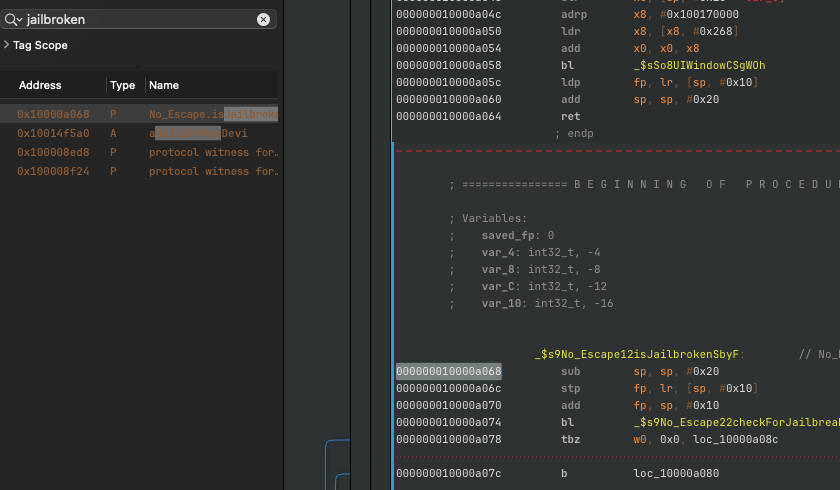Click the isJailbroken procedure label

pos(639,354)
